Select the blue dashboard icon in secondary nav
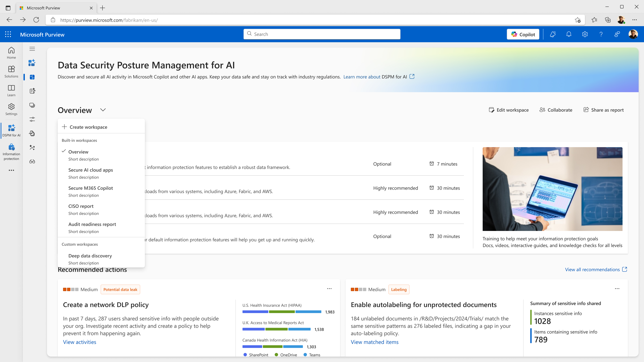 tap(32, 77)
